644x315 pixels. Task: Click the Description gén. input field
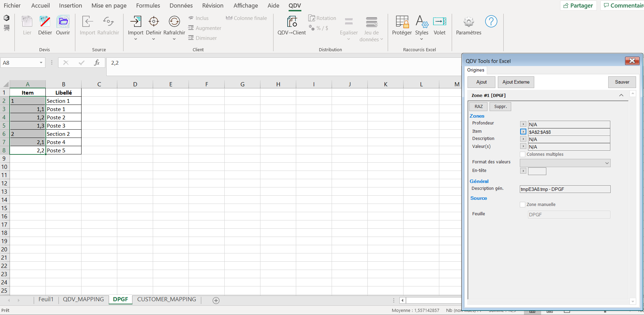click(x=565, y=189)
